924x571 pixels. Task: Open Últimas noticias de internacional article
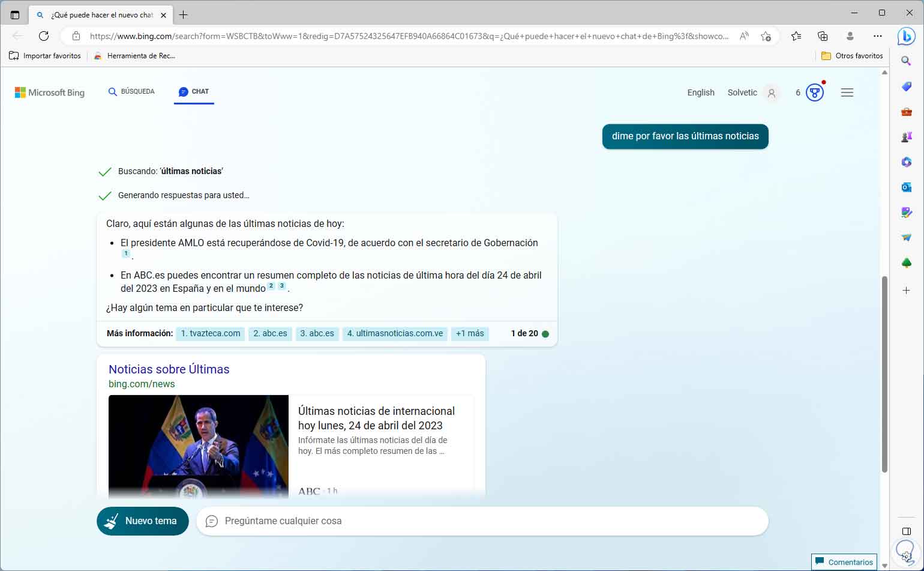376,418
